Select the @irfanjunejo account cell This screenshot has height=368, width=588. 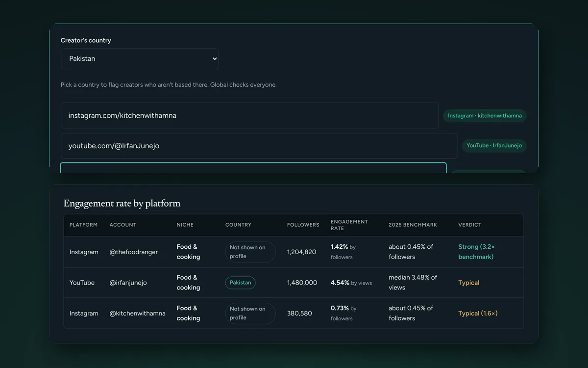coord(128,283)
